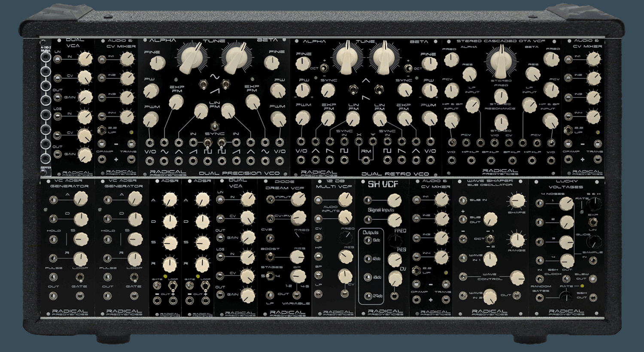Click the 24db output jack on SH VCF

pos(367,296)
